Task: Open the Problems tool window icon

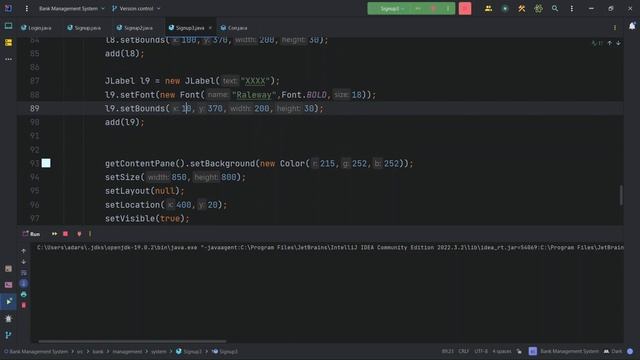Action: (8, 318)
